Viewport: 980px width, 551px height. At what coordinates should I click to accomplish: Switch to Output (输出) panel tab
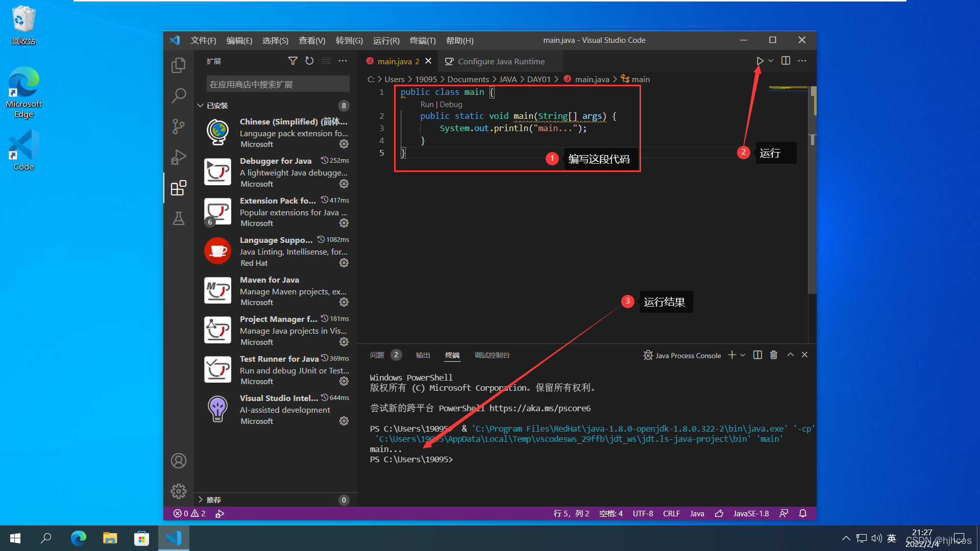tap(423, 355)
